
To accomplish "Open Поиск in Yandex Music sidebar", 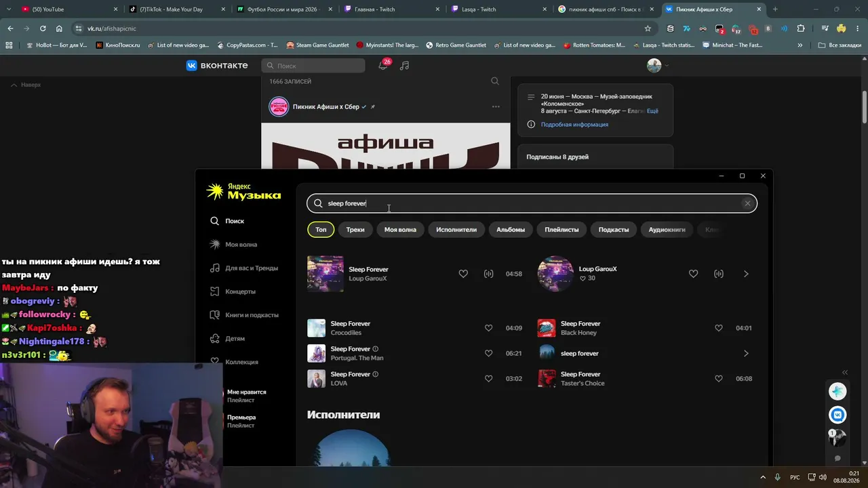I will (227, 221).
